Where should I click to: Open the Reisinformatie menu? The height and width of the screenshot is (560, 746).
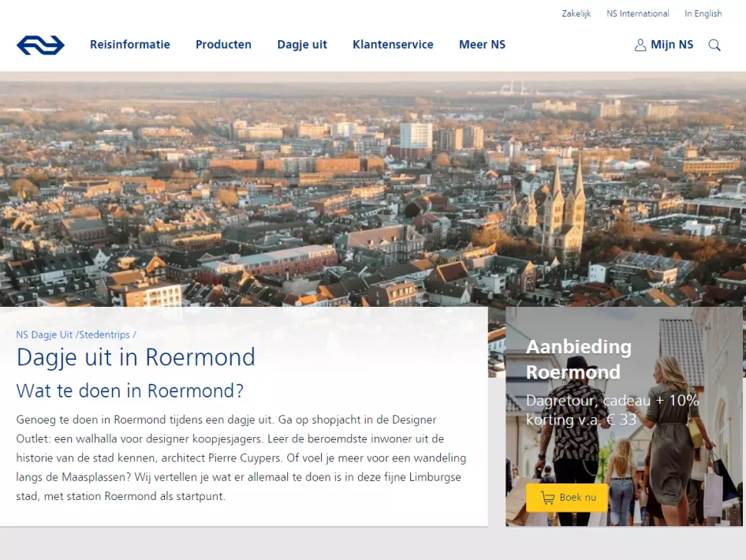click(x=129, y=45)
